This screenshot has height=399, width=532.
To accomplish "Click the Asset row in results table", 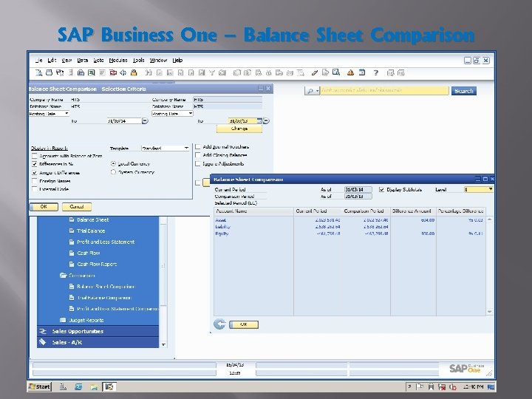I will click(x=349, y=220).
